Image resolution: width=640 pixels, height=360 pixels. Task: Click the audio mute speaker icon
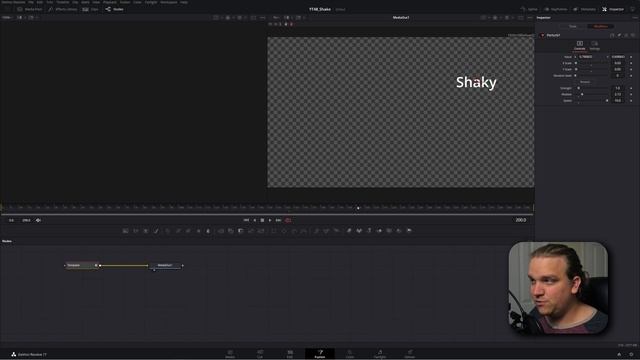(38, 220)
